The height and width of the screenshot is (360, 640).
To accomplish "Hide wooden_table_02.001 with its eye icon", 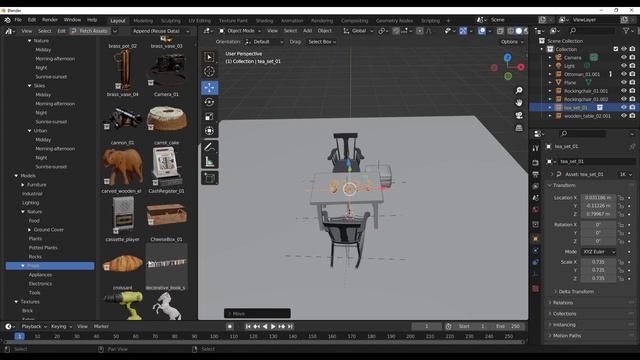I will coord(624,116).
